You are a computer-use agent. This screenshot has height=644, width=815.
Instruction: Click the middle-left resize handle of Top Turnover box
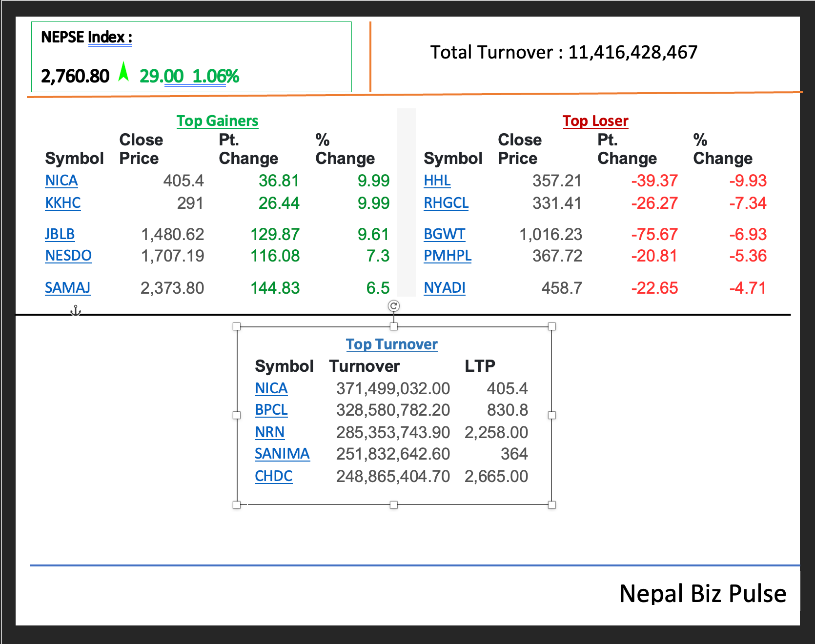coord(237,415)
